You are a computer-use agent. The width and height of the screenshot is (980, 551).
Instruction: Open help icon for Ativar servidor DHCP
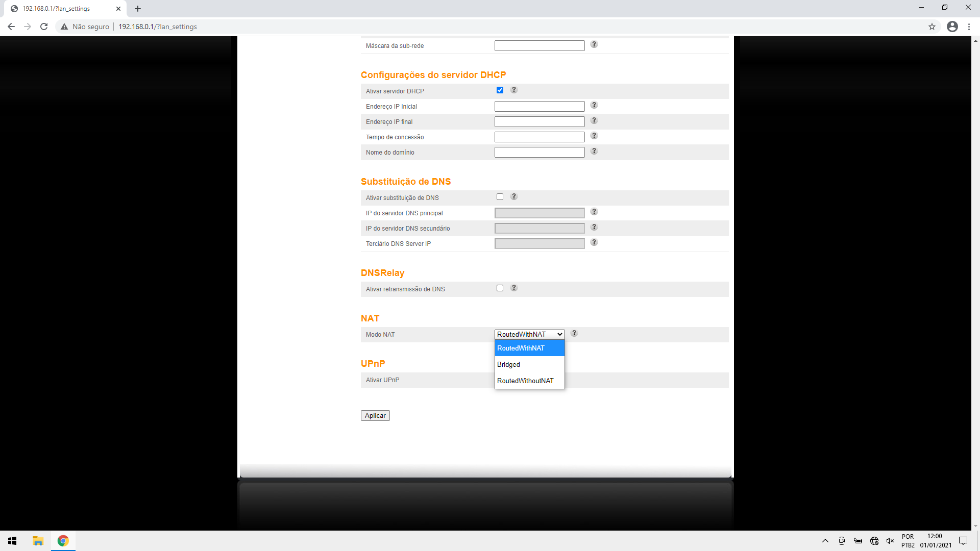(x=514, y=90)
